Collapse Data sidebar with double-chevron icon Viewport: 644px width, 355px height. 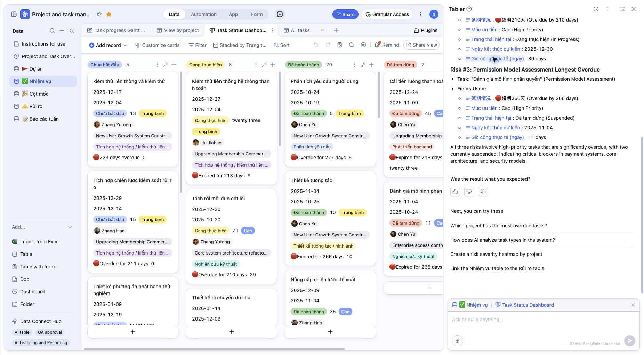[x=72, y=31]
